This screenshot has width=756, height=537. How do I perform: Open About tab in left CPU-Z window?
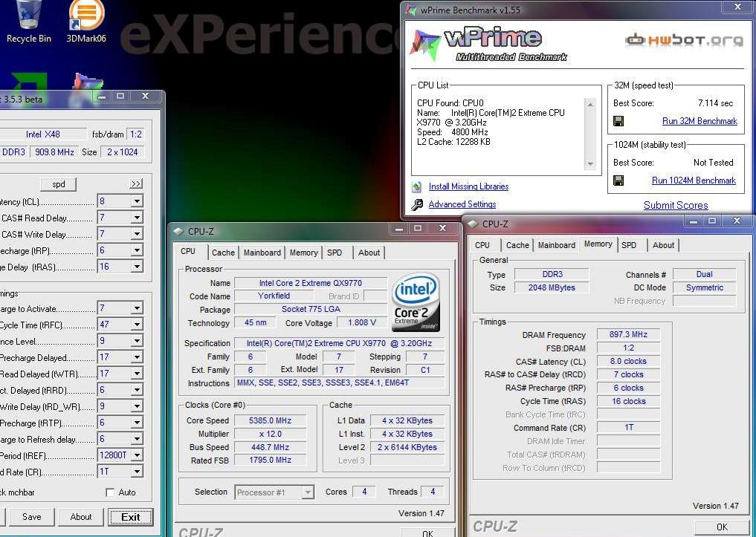click(x=369, y=253)
